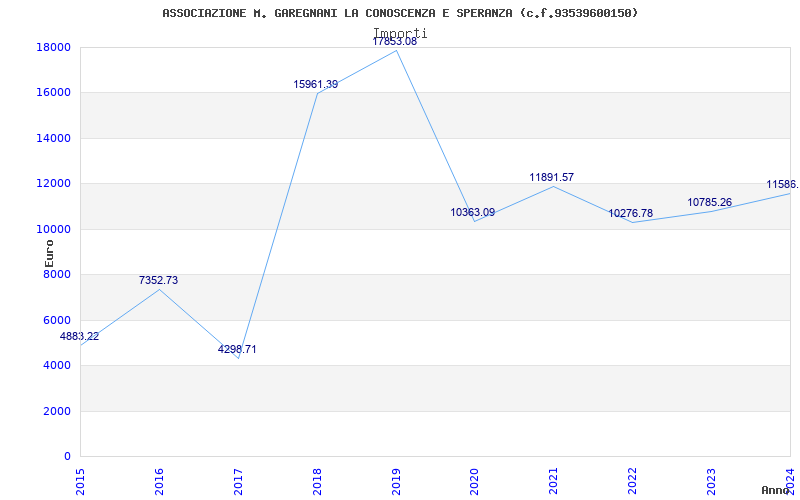Screen dimensions: 800x500
Task: Click y-axis value 12000
Action: click(53, 184)
